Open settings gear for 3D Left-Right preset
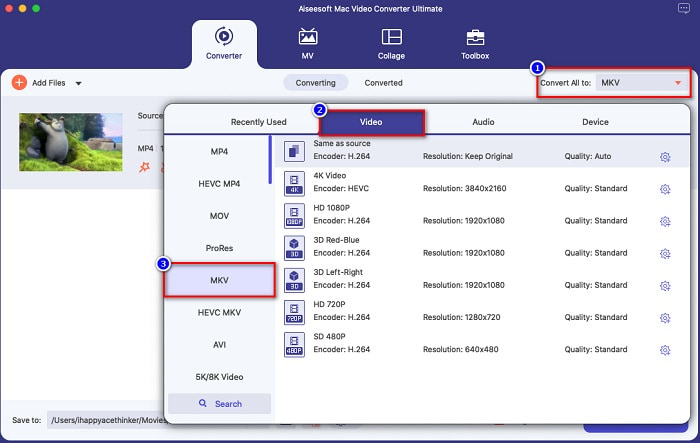This screenshot has width=700, height=443. pos(665,286)
